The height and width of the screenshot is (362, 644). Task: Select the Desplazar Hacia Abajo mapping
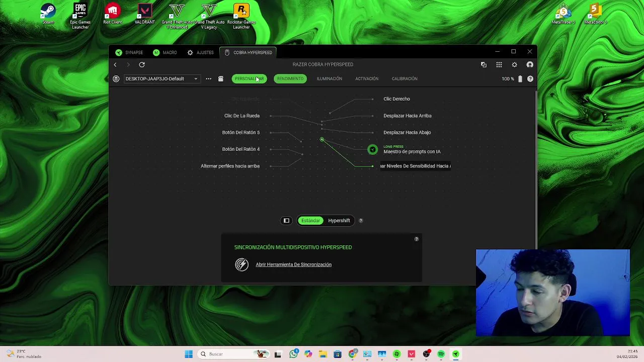[x=407, y=132]
